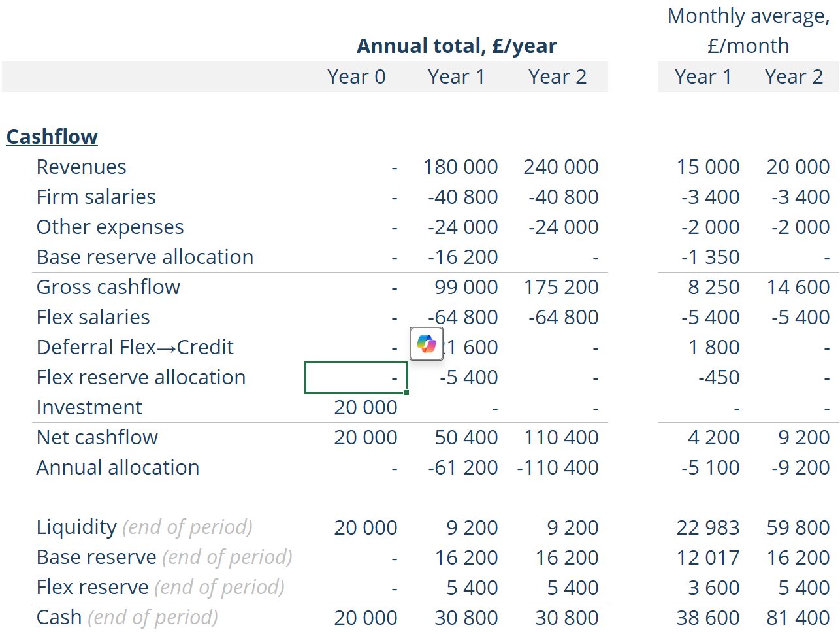The height and width of the screenshot is (634, 840).
Task: Click the Monthly average £/month header
Action: 749,31
